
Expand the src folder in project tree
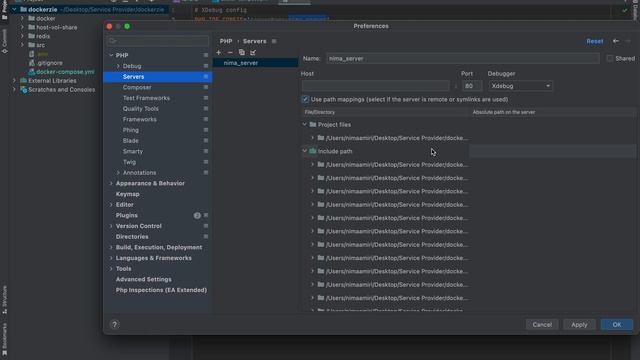[22, 45]
